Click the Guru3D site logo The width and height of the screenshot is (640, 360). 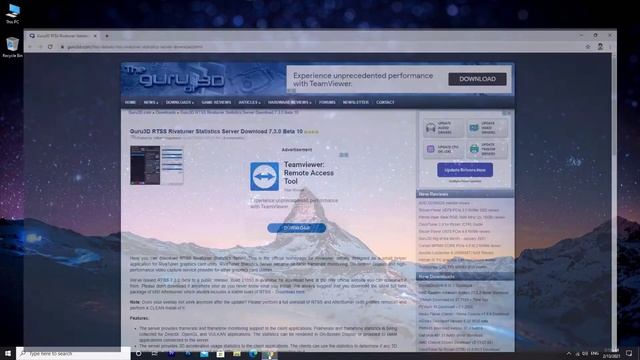tap(175, 80)
